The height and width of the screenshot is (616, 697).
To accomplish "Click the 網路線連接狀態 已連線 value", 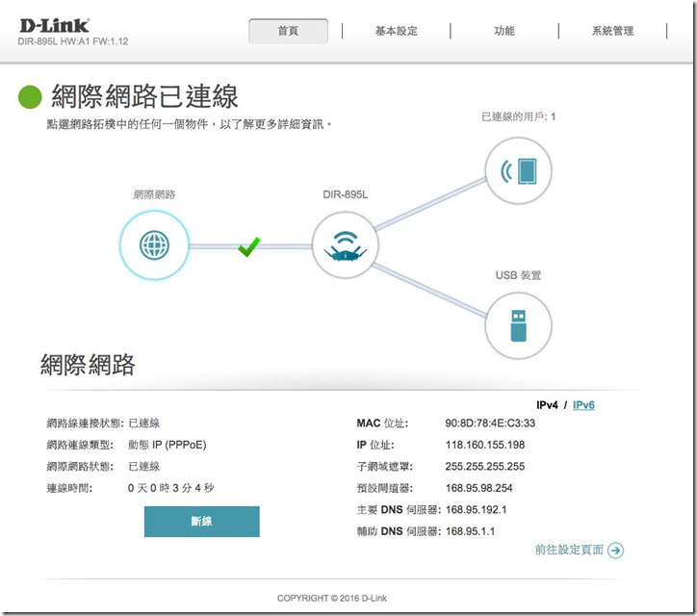I will point(143,423).
